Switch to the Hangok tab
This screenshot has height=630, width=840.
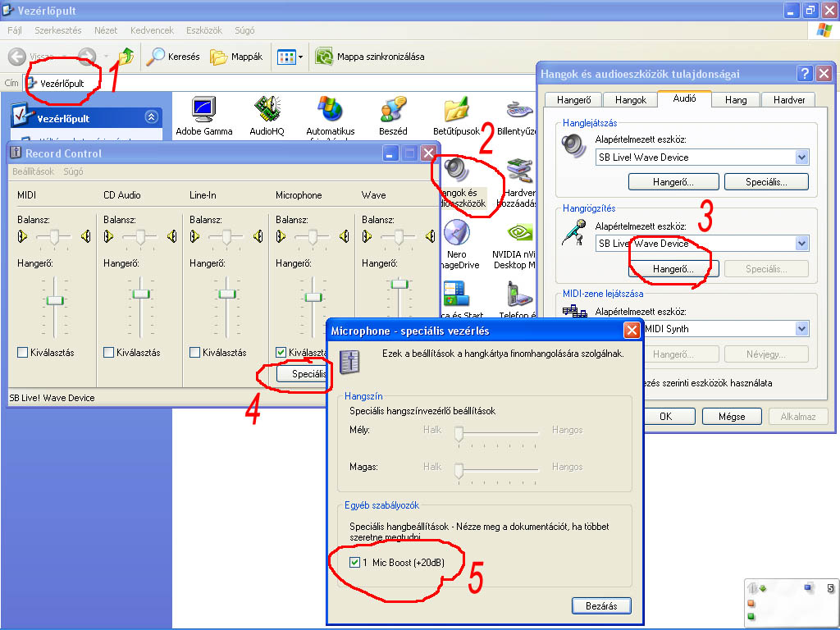pos(631,99)
